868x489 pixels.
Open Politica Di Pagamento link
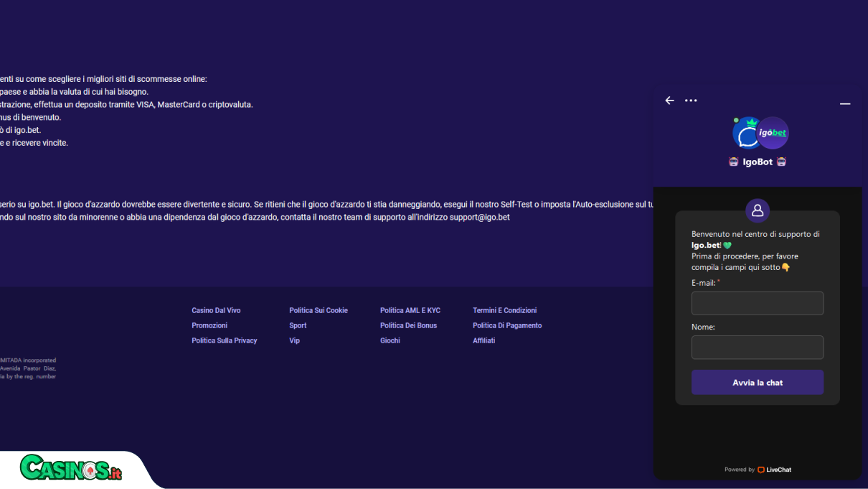(x=507, y=325)
